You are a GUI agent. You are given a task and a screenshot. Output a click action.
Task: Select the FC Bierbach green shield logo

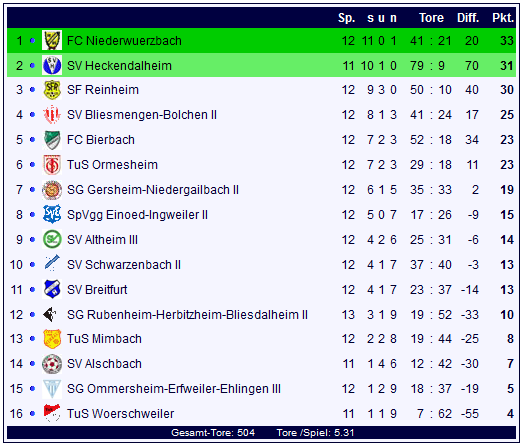[x=52, y=140]
